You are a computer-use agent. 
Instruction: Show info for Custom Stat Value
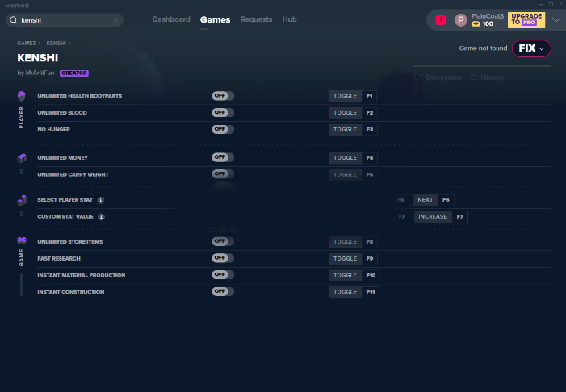pos(102,217)
